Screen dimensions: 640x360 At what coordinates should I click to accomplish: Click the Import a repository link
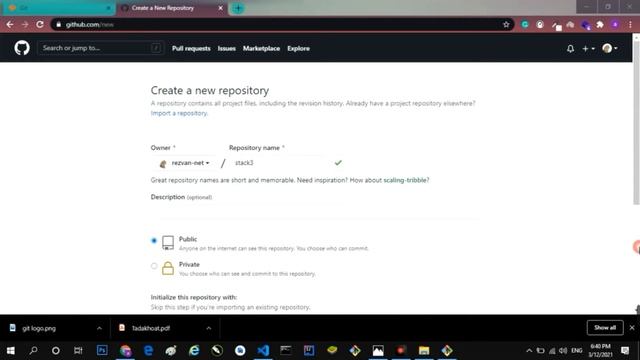(x=179, y=113)
